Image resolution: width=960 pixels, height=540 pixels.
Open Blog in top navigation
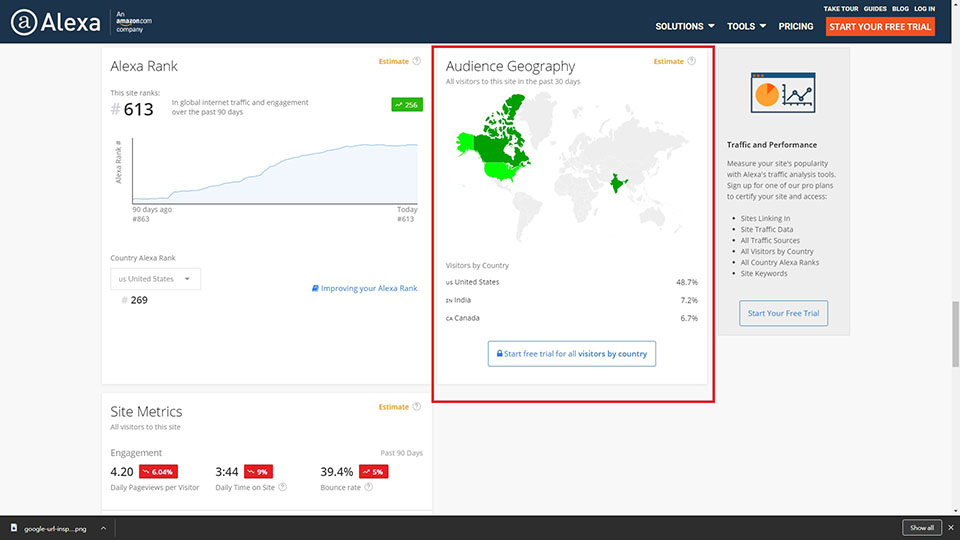click(x=900, y=9)
